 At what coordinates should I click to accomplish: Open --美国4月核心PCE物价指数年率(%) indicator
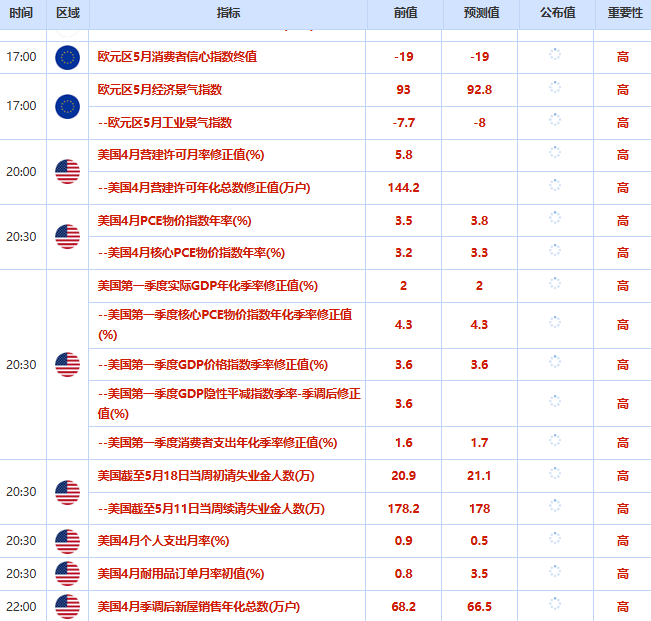pyautogui.click(x=191, y=253)
